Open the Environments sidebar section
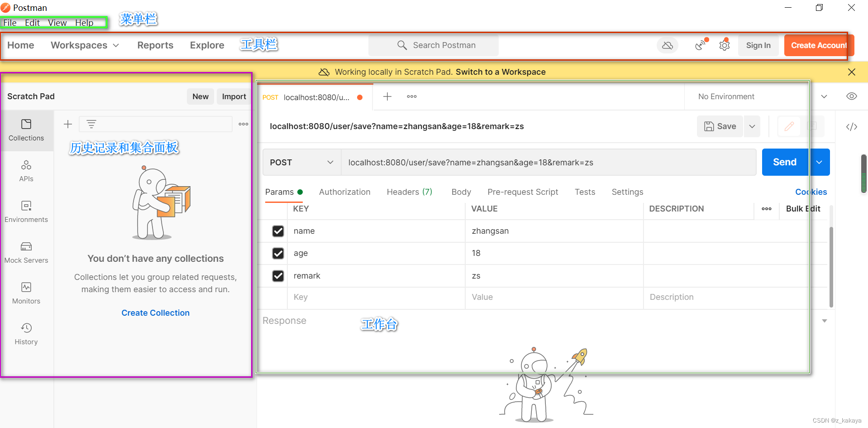Viewport: 868px width, 428px height. tap(26, 212)
